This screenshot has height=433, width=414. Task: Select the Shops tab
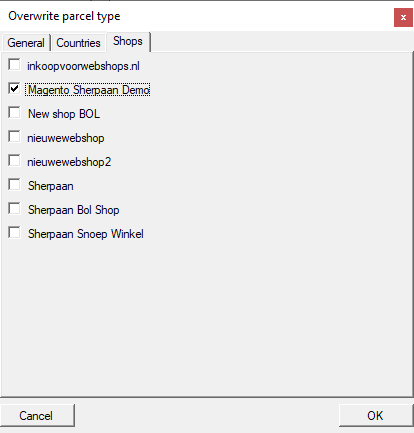click(128, 41)
